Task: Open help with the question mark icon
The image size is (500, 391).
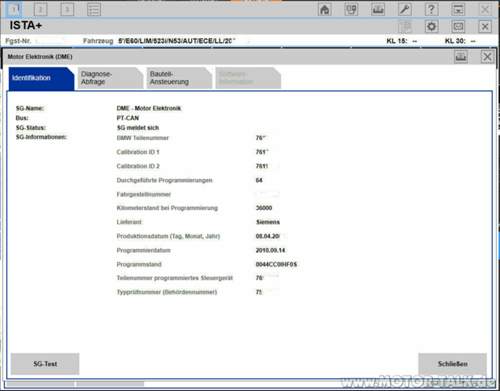Action: [x=431, y=9]
